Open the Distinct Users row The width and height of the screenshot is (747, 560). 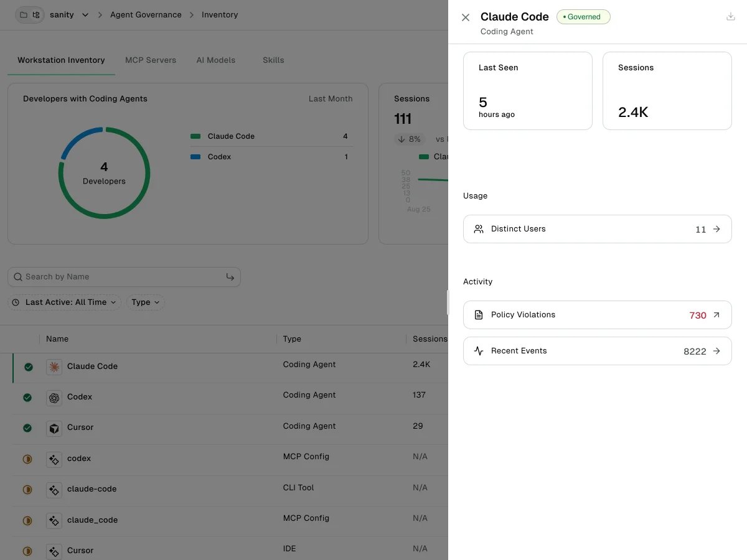pyautogui.click(x=598, y=229)
